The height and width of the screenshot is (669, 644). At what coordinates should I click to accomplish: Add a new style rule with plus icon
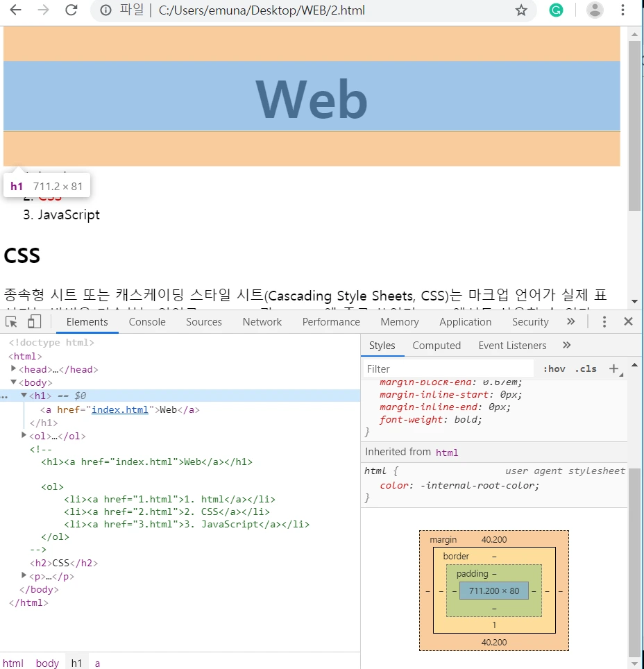tap(613, 369)
